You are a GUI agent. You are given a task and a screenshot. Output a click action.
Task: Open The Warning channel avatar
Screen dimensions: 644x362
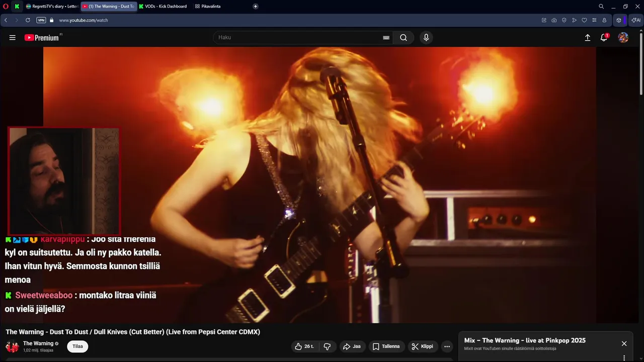12,346
